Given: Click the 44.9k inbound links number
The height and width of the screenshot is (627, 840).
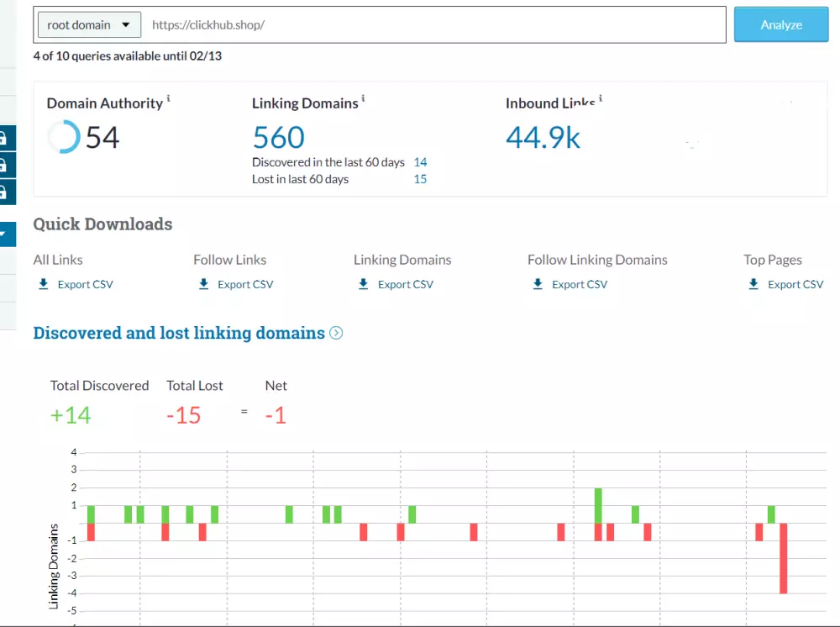Looking at the screenshot, I should click(543, 137).
